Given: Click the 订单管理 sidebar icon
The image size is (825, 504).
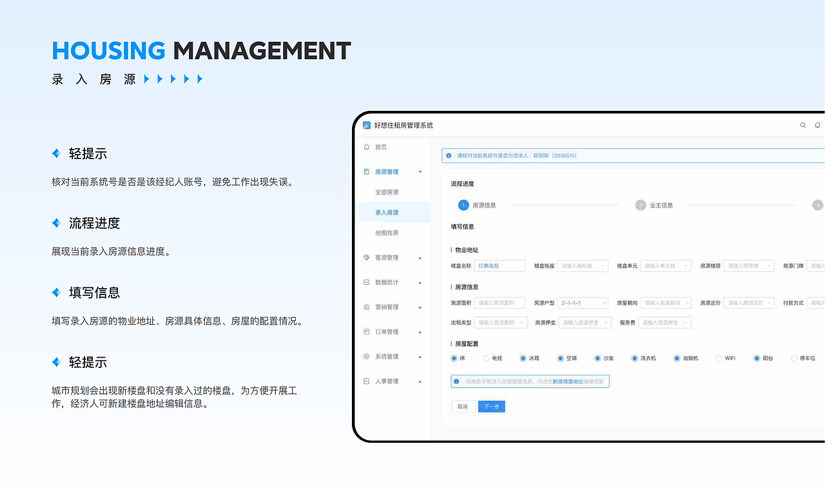Looking at the screenshot, I should [x=367, y=332].
